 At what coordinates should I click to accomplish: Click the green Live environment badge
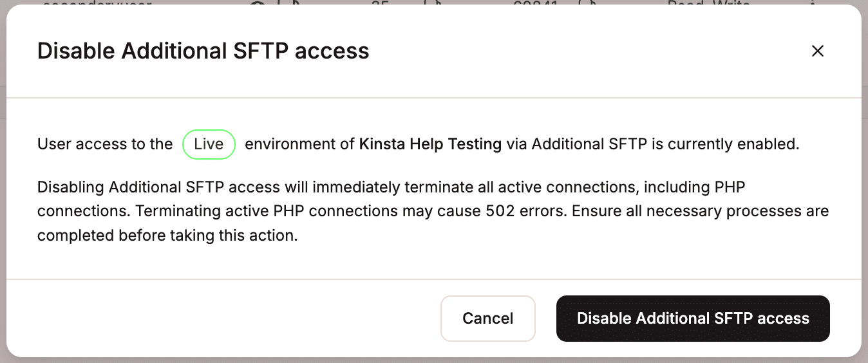209,144
